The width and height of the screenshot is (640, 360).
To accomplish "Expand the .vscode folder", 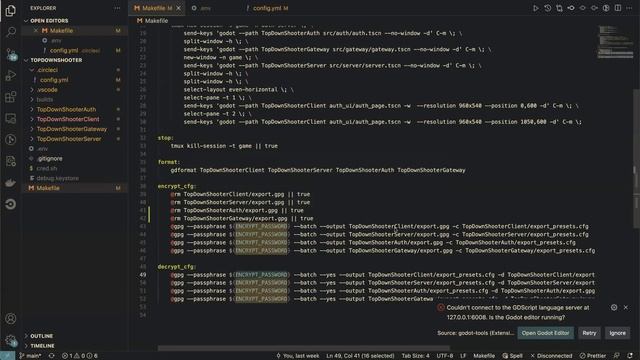I will [x=47, y=89].
